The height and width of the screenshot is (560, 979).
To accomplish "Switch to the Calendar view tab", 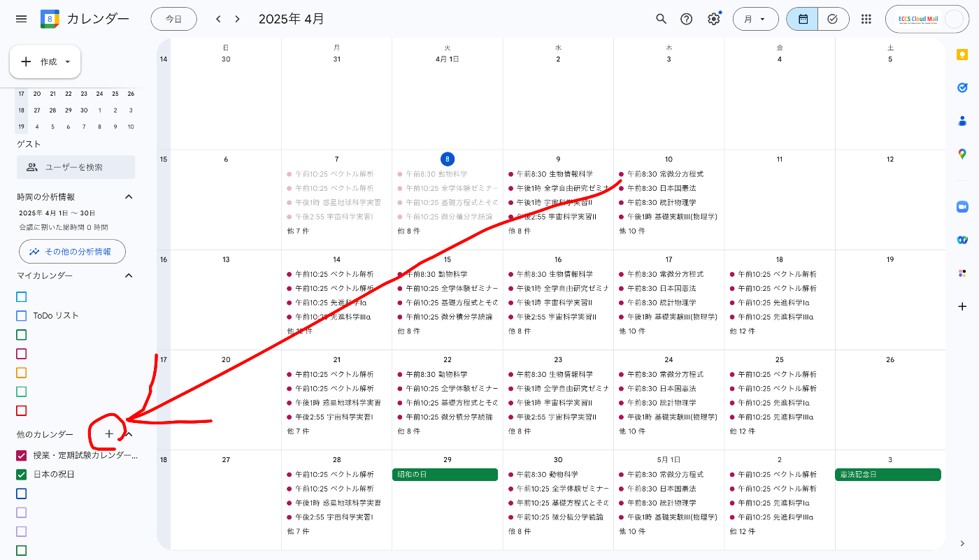I will [801, 19].
